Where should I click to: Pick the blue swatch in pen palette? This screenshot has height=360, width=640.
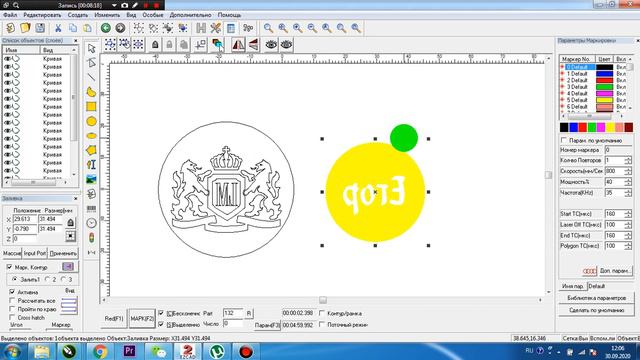pos(573,128)
